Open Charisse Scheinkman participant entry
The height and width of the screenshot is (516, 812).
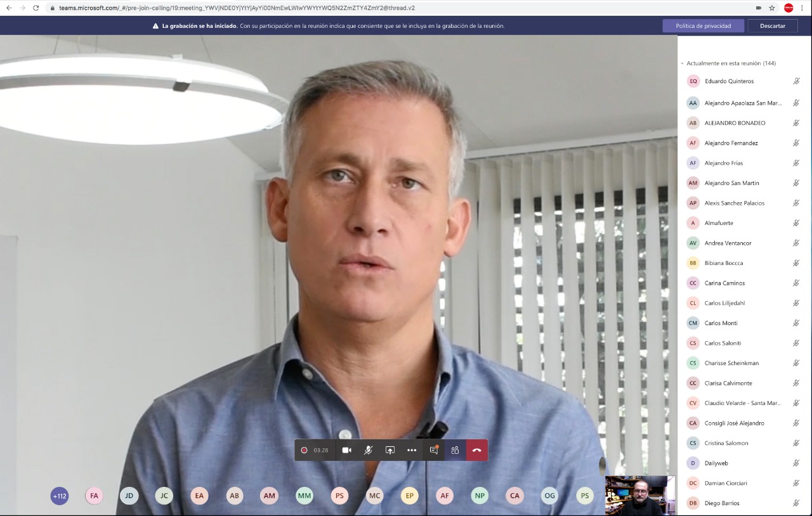[x=732, y=363]
